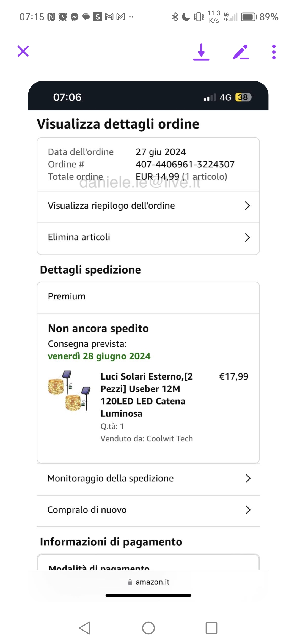This screenshot has height=644, width=297.
Task: Open Visualizza riepilogo dell'ordine
Action: click(x=111, y=206)
